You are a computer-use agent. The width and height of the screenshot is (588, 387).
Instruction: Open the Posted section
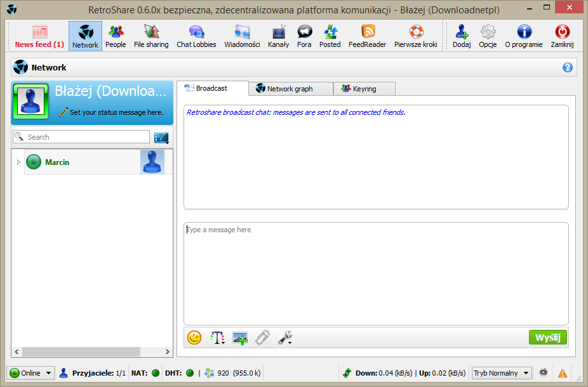tap(330, 36)
